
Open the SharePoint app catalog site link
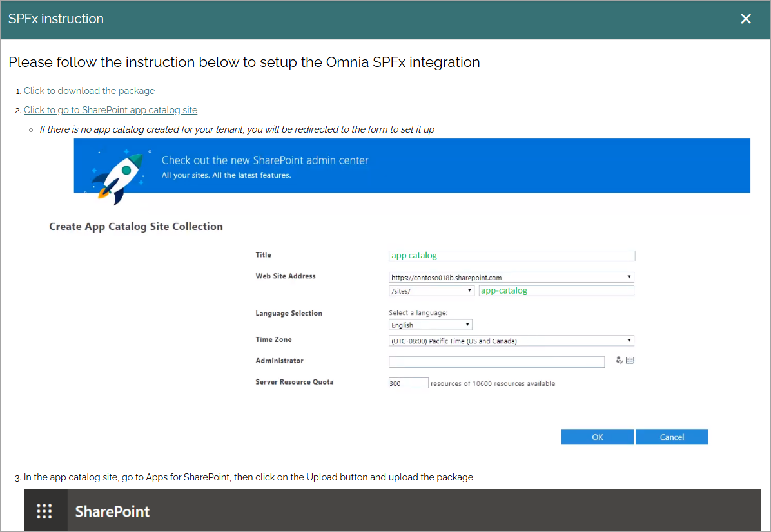point(111,110)
